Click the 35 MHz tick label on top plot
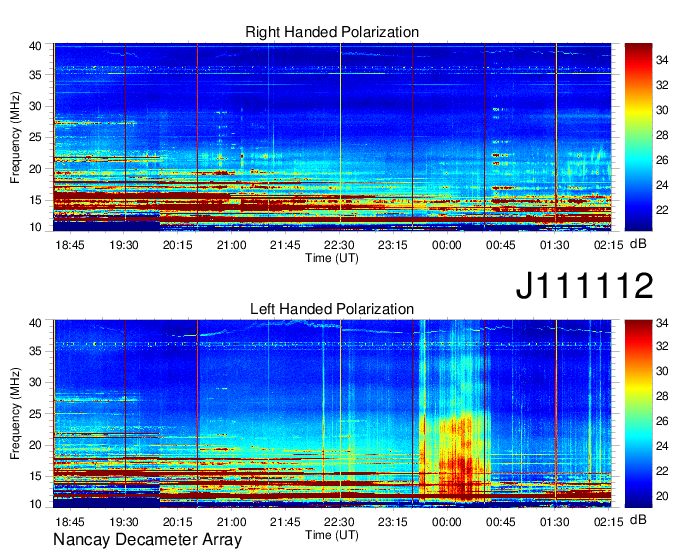This screenshot has width=680, height=552. [x=35, y=75]
